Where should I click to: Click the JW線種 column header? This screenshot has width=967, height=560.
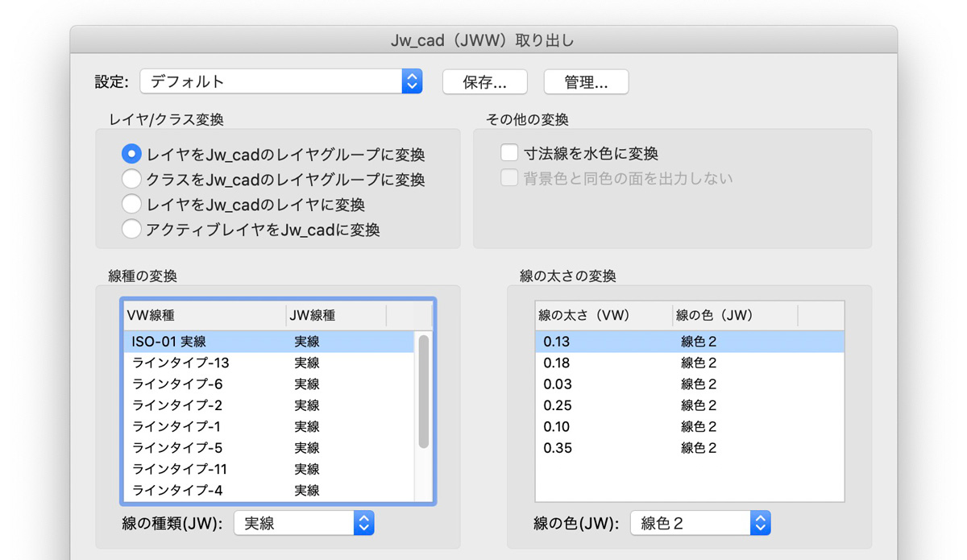336,315
